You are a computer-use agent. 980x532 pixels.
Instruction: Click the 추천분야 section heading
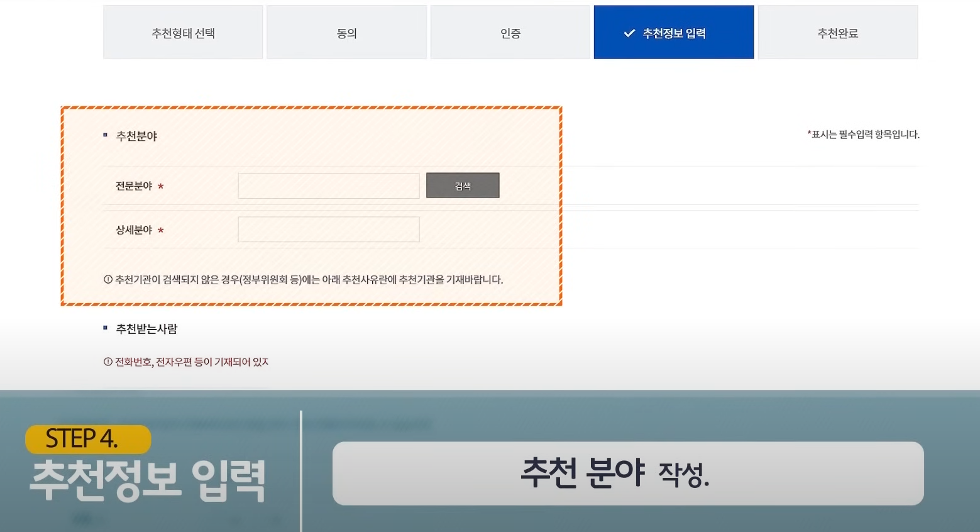tap(136, 136)
